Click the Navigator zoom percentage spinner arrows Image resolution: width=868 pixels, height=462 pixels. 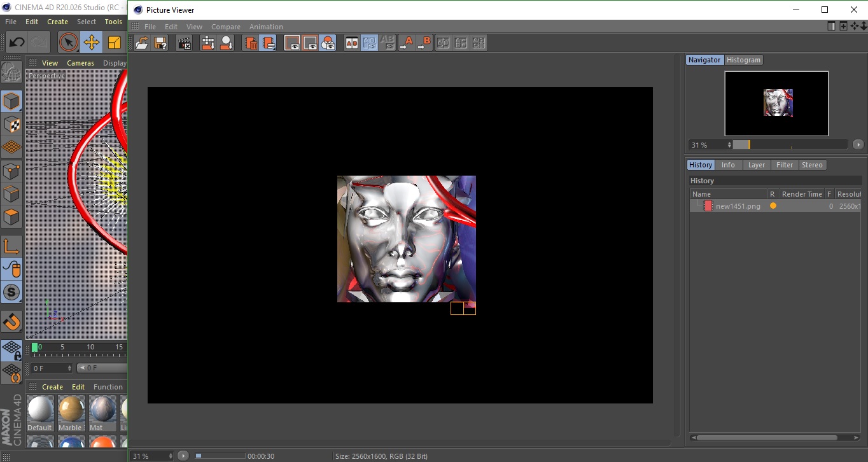click(728, 145)
